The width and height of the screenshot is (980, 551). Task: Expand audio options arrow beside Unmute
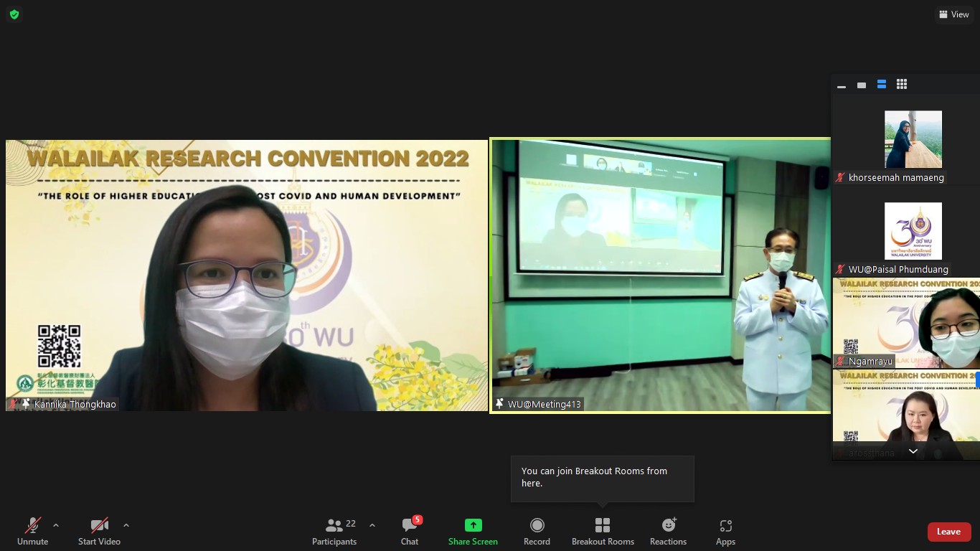pyautogui.click(x=56, y=525)
